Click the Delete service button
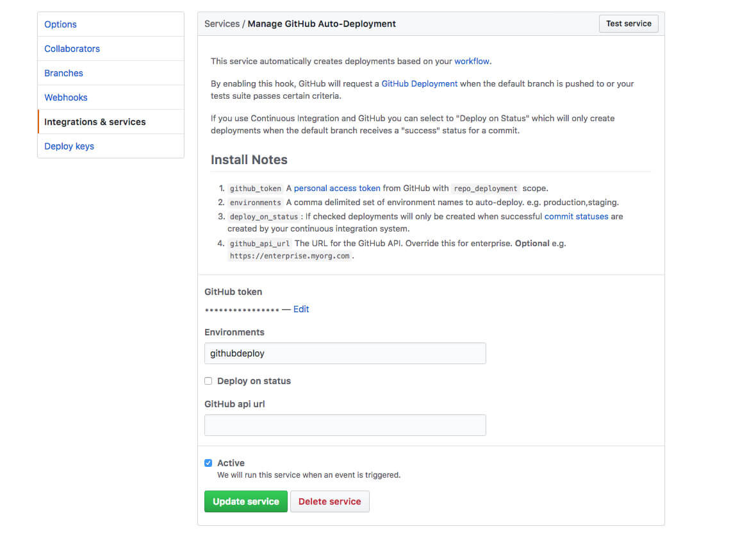Image resolution: width=756 pixels, height=538 pixels. point(330,501)
